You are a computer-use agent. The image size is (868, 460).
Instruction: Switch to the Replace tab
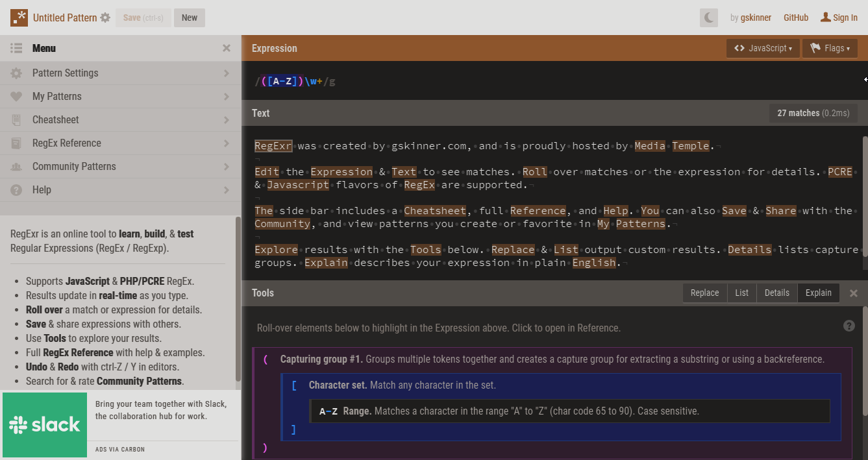(704, 293)
